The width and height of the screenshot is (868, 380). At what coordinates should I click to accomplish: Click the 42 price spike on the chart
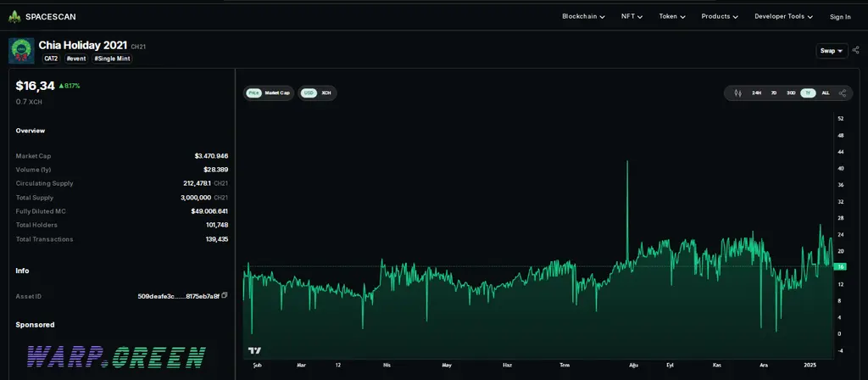click(x=627, y=162)
